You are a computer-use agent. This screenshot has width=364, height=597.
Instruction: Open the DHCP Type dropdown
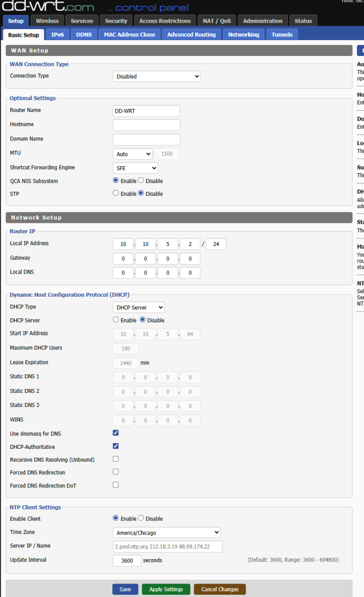[x=139, y=307]
